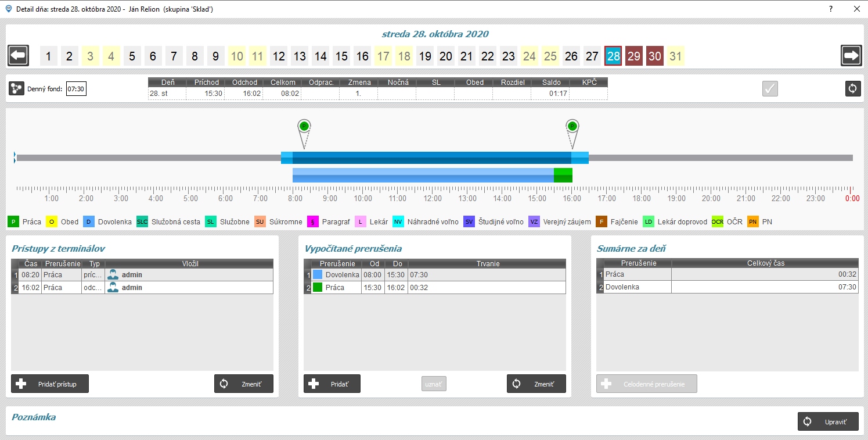Click the Vložil column header
The height and width of the screenshot is (440, 868).
click(x=190, y=263)
